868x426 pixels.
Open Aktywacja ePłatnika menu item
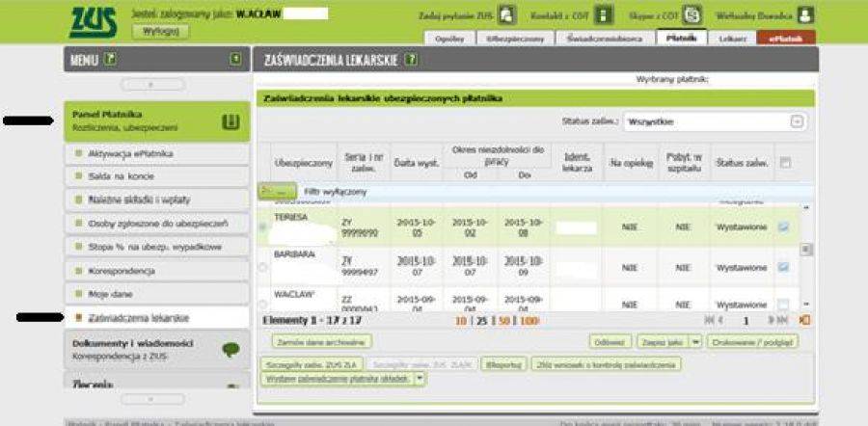pyautogui.click(x=156, y=153)
